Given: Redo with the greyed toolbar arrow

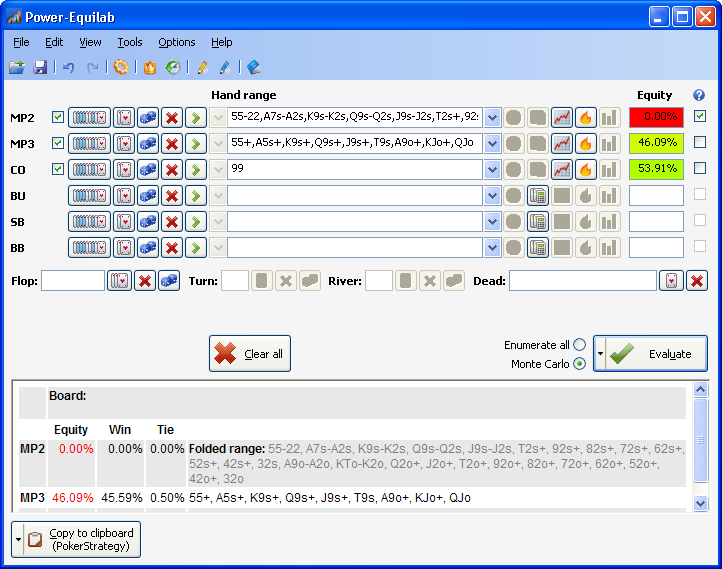Looking at the screenshot, I should [x=93, y=68].
